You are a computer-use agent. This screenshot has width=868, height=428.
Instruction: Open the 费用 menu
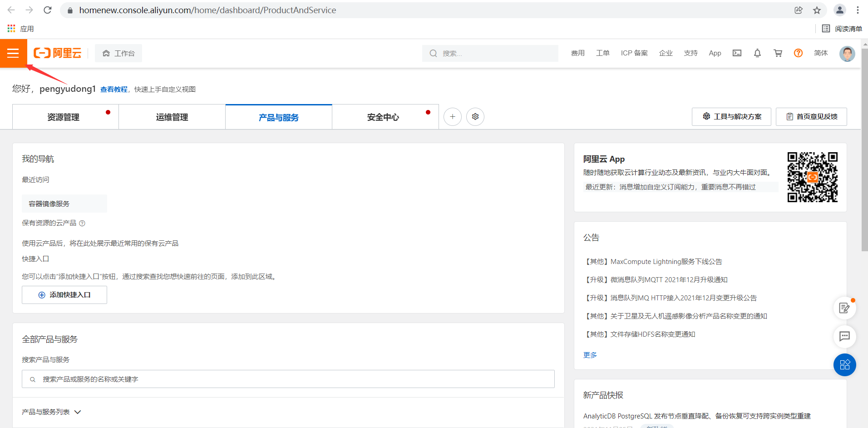click(x=578, y=53)
